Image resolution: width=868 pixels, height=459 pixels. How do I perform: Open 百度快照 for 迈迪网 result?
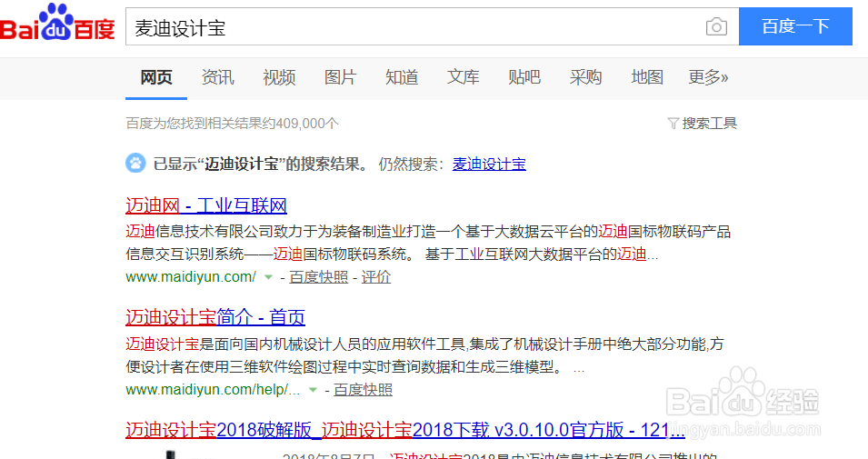(319, 277)
